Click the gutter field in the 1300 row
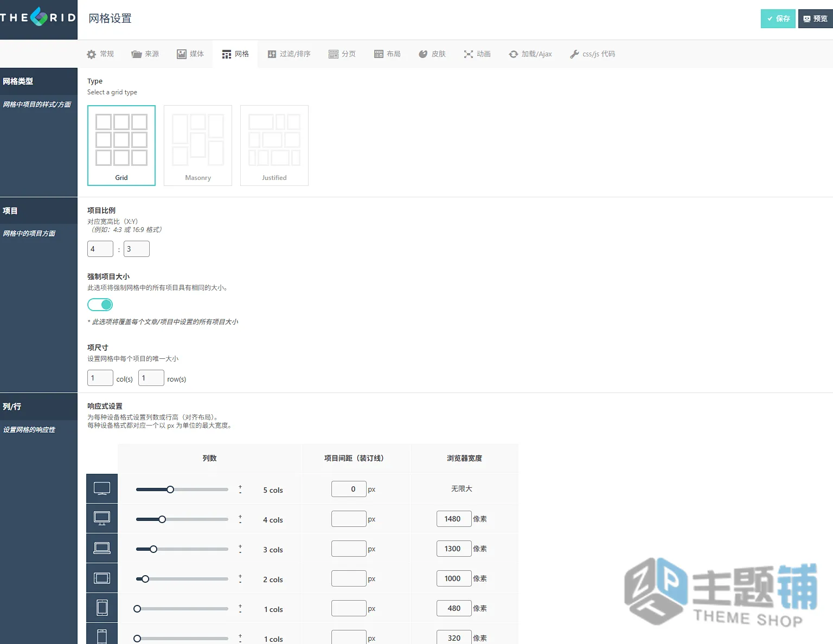The width and height of the screenshot is (833, 644). click(x=349, y=549)
